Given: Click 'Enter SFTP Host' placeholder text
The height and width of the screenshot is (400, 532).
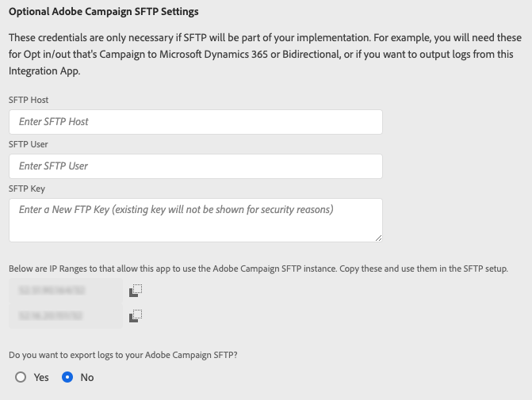Looking at the screenshot, I should click(x=54, y=122).
